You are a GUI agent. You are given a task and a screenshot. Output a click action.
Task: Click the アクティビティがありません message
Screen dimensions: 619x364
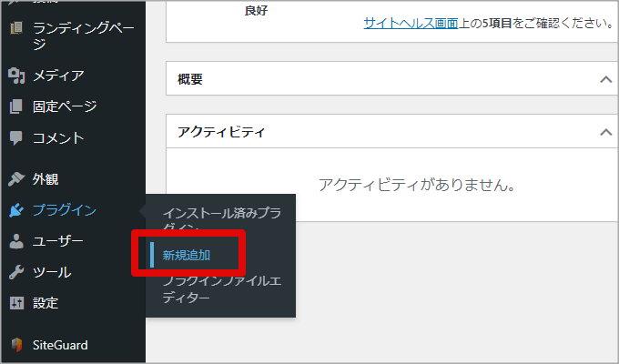[417, 185]
